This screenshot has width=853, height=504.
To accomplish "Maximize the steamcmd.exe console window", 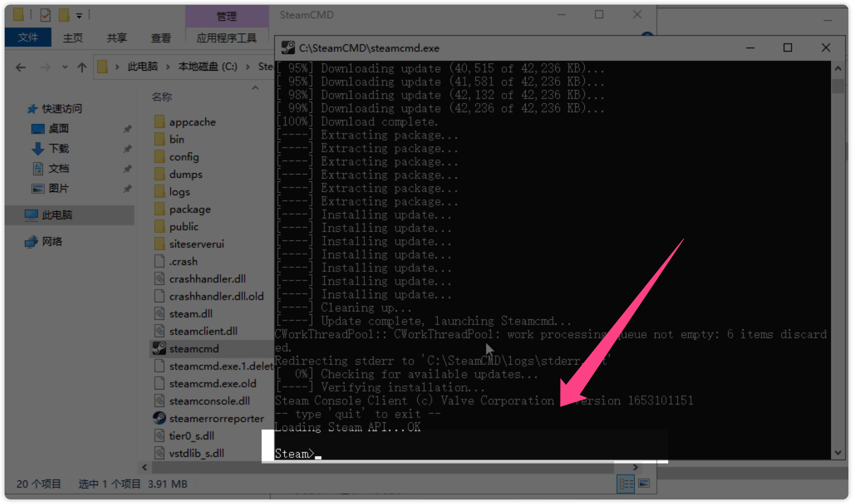I will tap(788, 48).
